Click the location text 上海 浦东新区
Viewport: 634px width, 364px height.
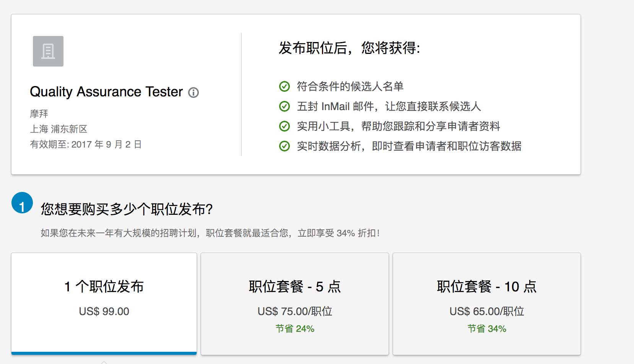click(x=59, y=129)
